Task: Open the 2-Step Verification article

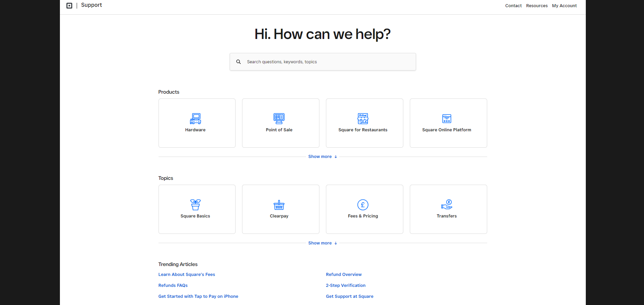Action: click(345, 286)
